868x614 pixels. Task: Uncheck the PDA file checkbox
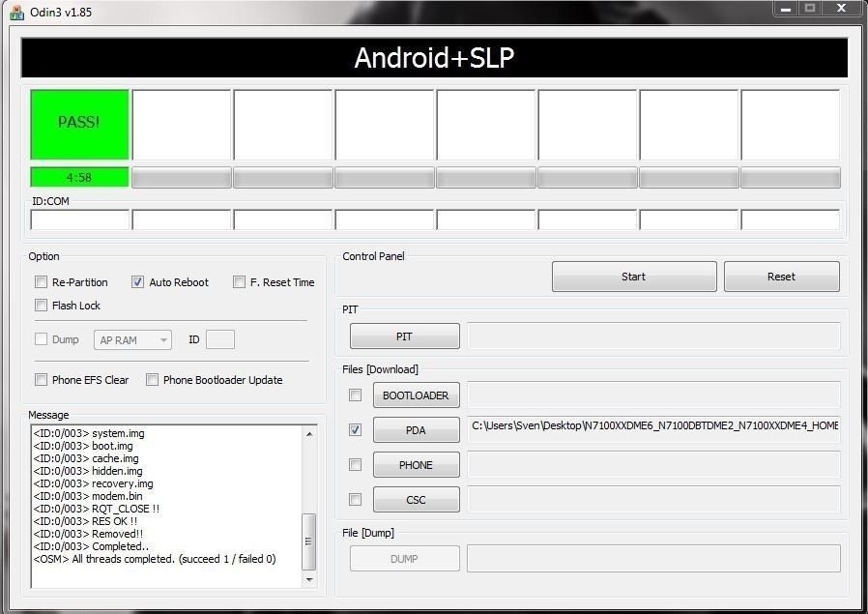pos(356,429)
